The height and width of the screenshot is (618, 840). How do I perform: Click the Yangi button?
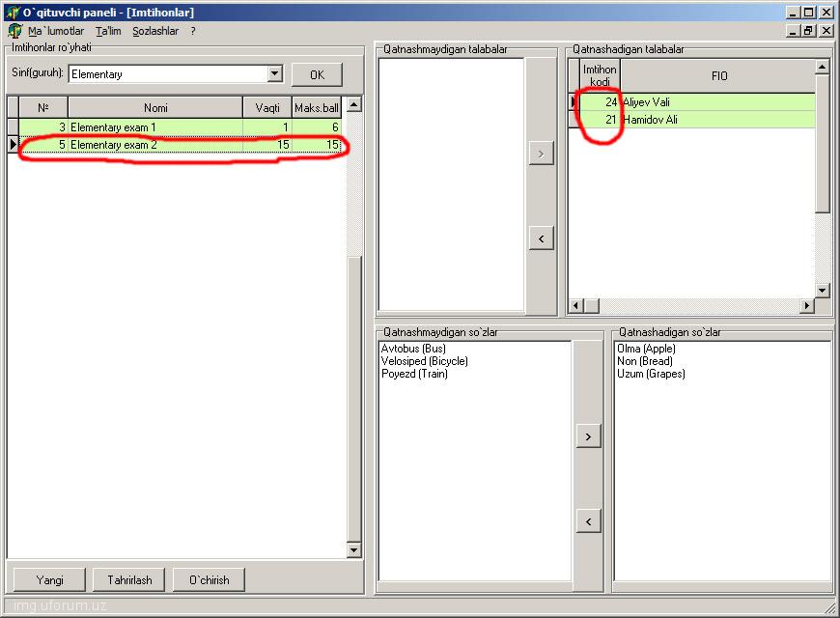point(49,579)
